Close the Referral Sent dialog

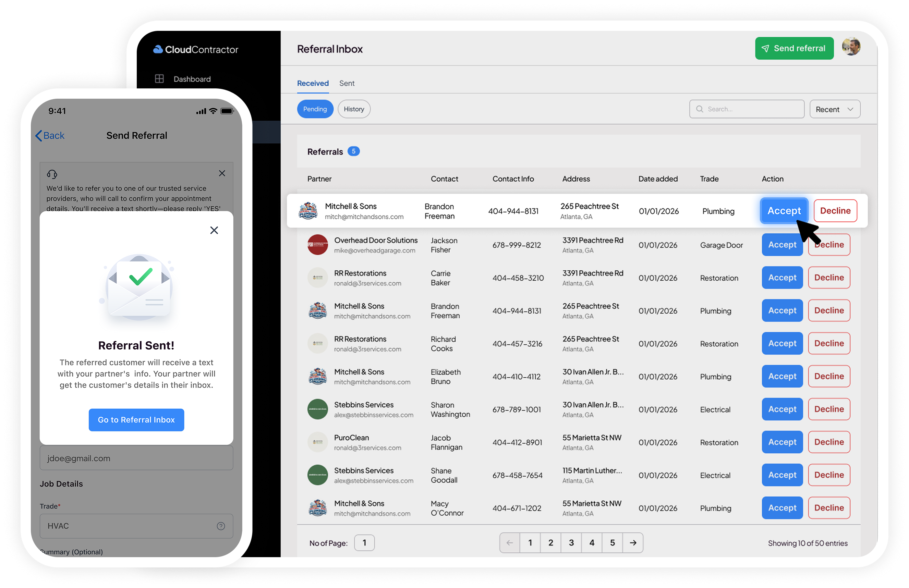pos(214,230)
